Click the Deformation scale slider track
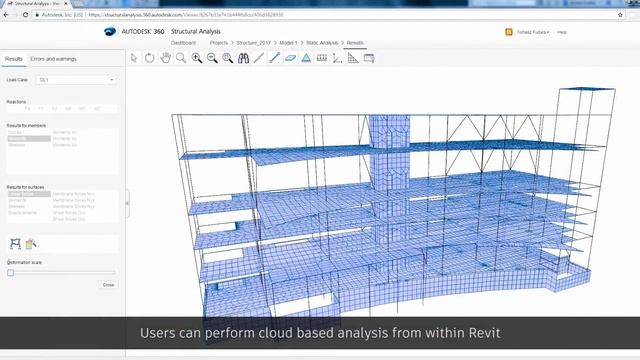The height and width of the screenshot is (360, 640). coord(62,272)
